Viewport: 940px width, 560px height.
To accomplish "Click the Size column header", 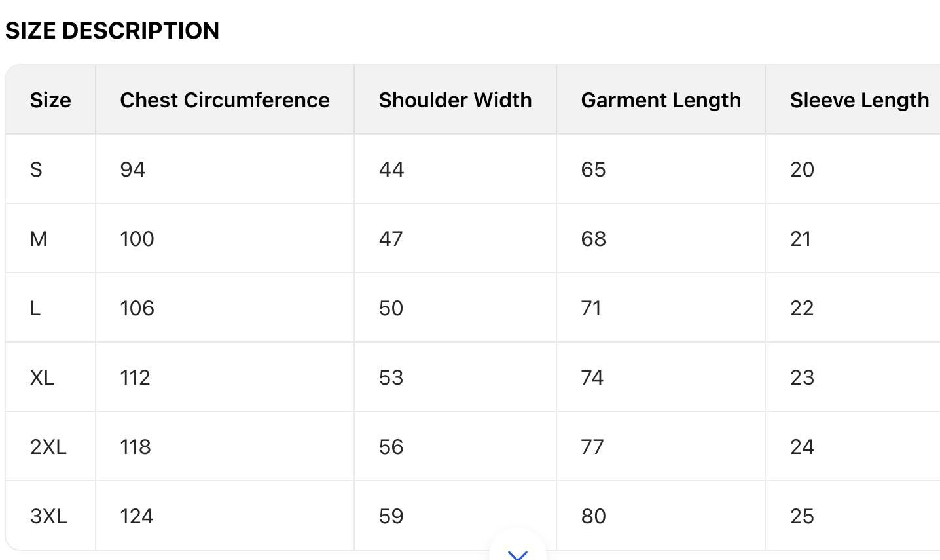I will coord(50,100).
